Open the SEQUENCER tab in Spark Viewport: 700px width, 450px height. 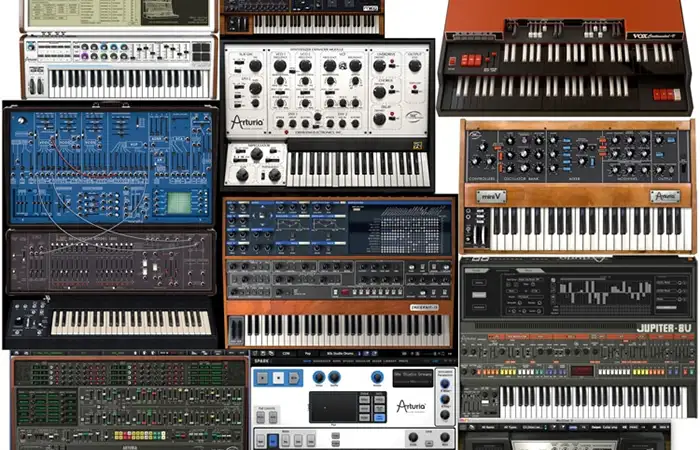[322, 361]
